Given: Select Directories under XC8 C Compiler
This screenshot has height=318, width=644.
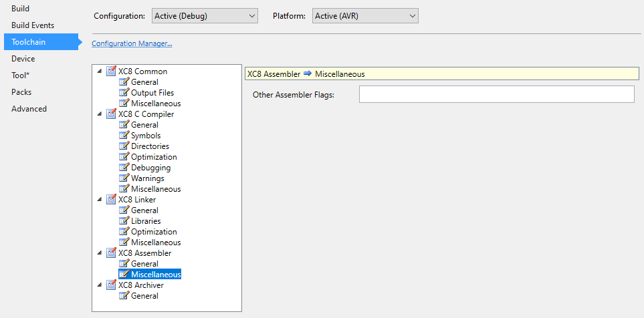Looking at the screenshot, I should 150,146.
